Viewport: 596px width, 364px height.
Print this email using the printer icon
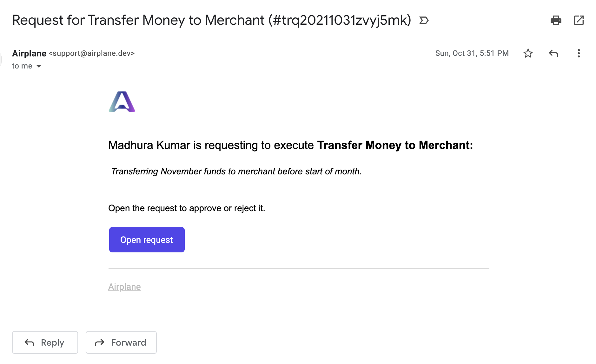556,20
